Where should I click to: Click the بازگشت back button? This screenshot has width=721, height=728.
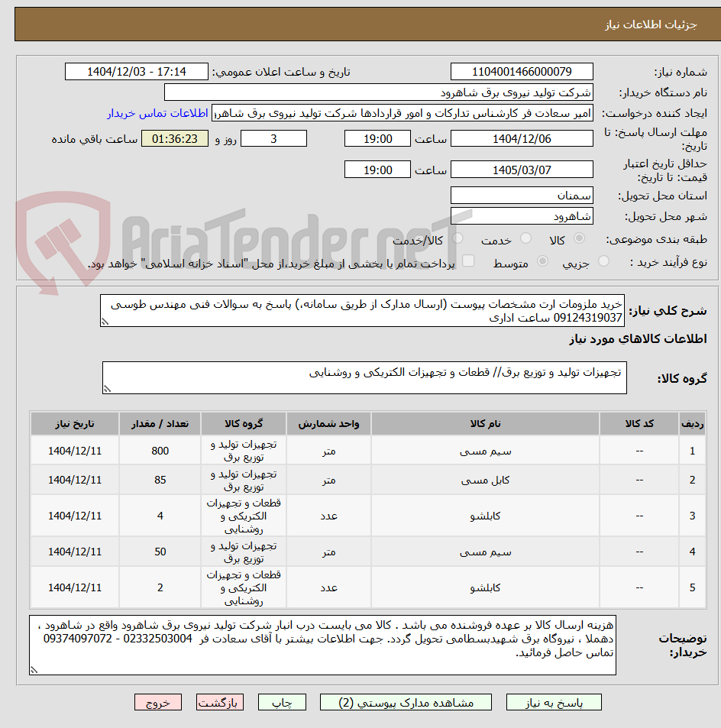(220, 703)
